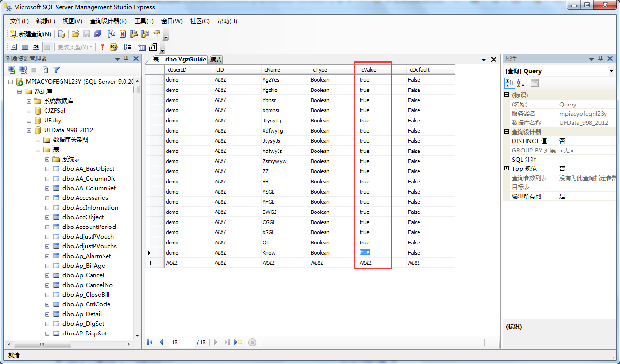Expand the CJZFSql database node
Viewport: 620px width, 364px height.
pyautogui.click(x=29, y=111)
